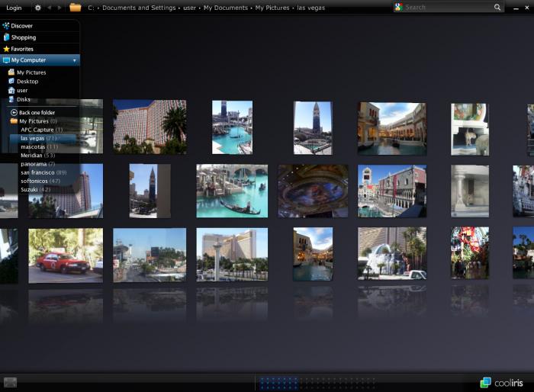Collapse the My Computer dropdown arrow
534x392 pixels.
click(74, 60)
